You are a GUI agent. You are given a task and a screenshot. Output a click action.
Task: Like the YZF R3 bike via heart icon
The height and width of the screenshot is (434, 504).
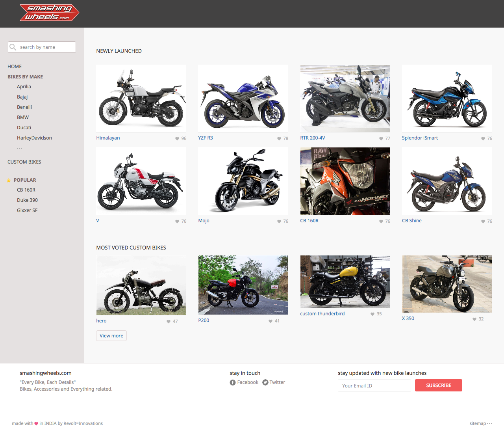[278, 138]
